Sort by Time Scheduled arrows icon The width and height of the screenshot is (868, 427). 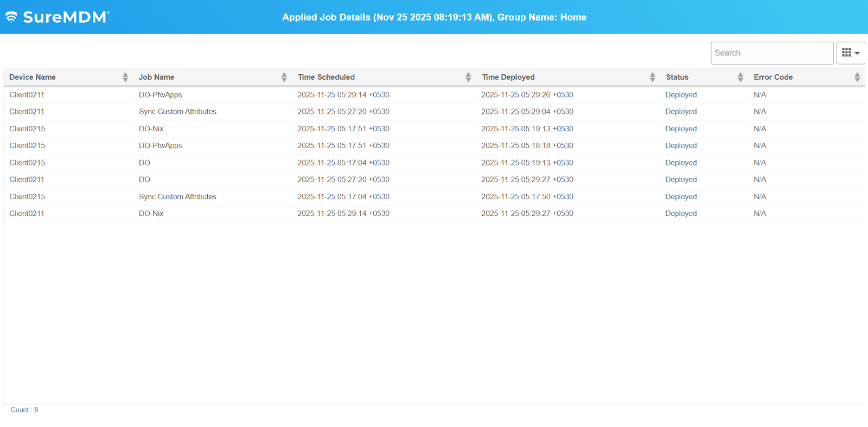pyautogui.click(x=468, y=77)
